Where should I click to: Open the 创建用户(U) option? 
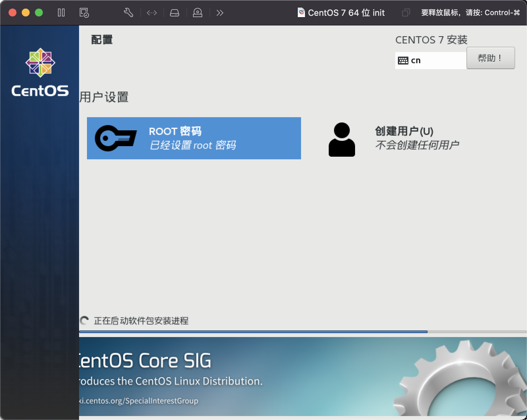pos(404,131)
